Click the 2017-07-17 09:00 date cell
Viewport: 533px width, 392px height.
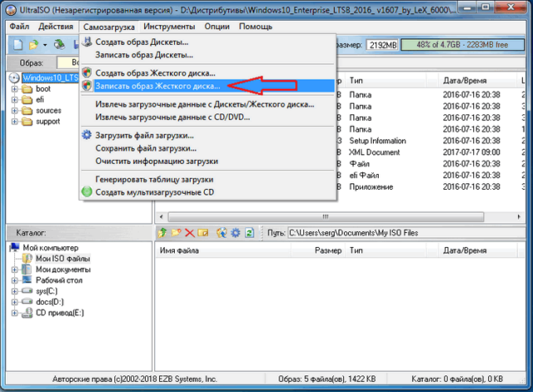(471, 152)
